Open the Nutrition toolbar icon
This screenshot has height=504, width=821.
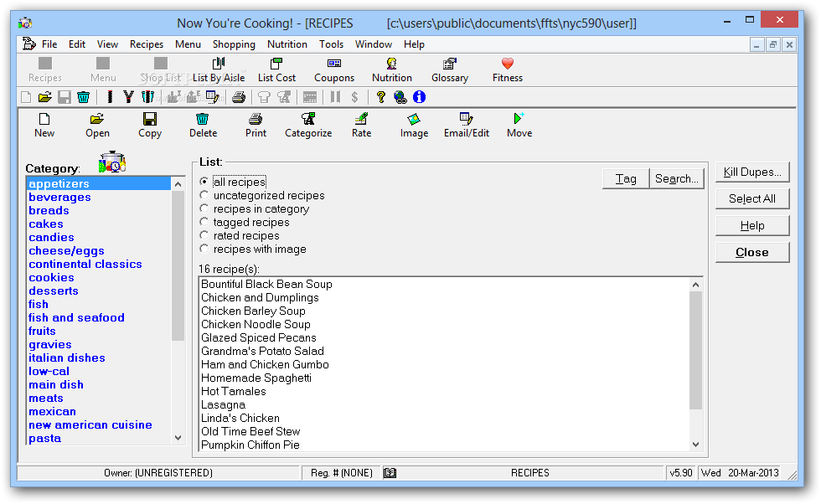coord(392,64)
